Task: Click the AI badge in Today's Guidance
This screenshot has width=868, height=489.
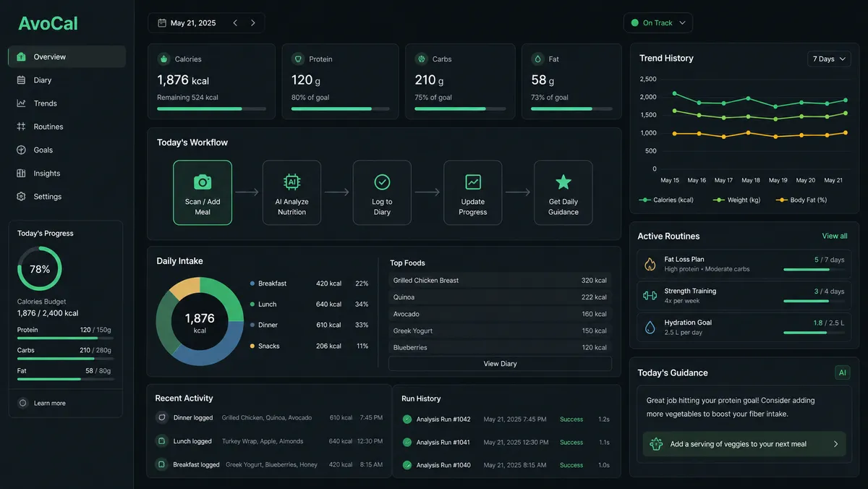Action: point(842,373)
